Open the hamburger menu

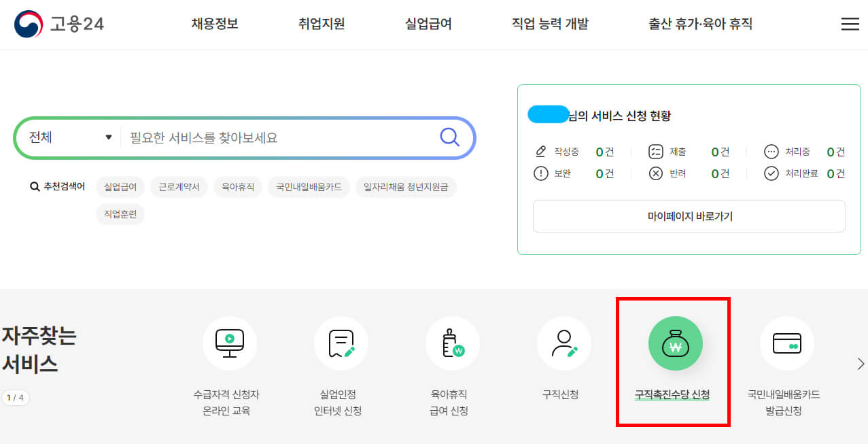tap(849, 23)
